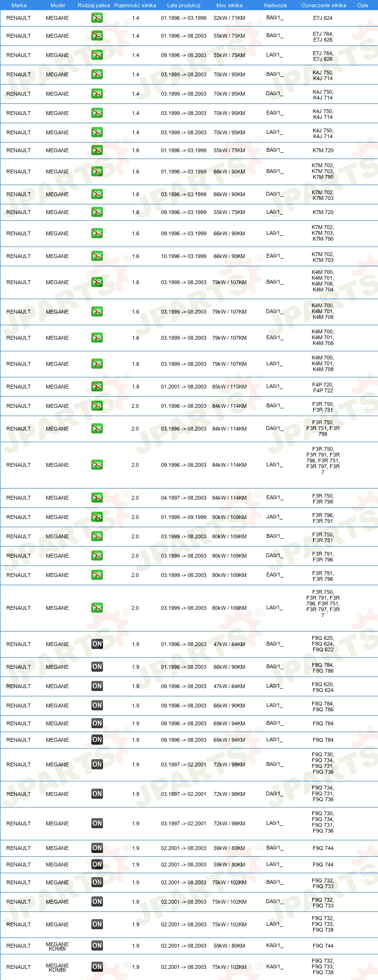Screen dimensions: 378x980
Task: Click the ON icon in the 75kW DA0/1_ row
Action: [x=97, y=902]
